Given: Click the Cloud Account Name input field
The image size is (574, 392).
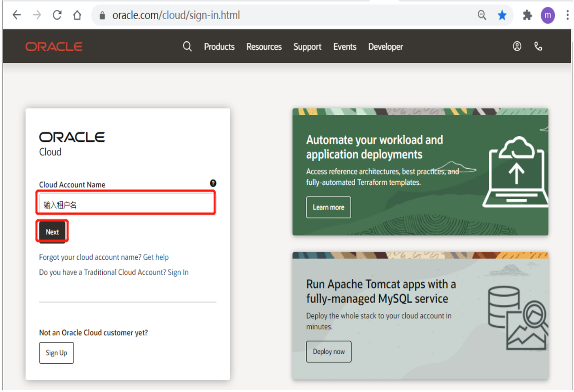Looking at the screenshot, I should click(127, 204).
